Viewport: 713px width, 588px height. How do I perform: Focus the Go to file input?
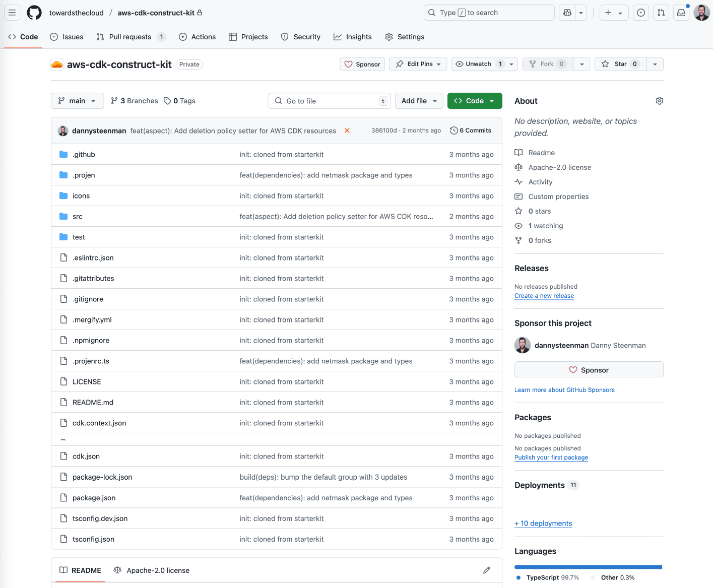330,101
